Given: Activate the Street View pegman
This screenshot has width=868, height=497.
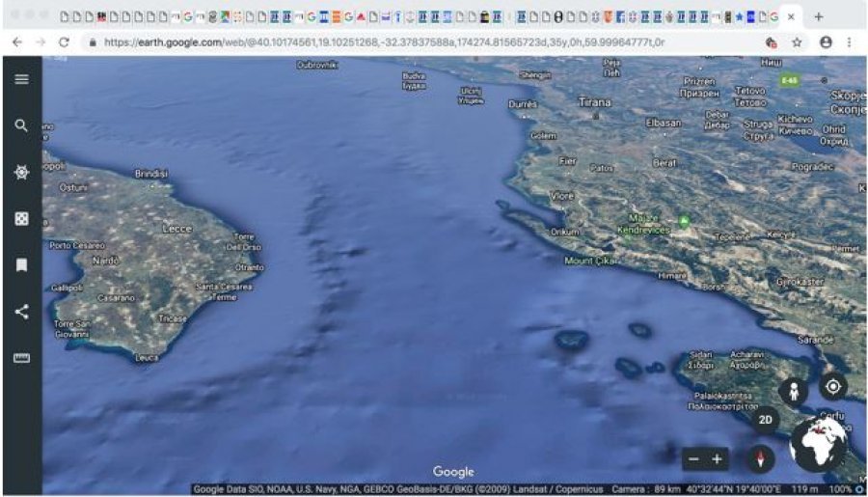Looking at the screenshot, I should coord(794,390).
